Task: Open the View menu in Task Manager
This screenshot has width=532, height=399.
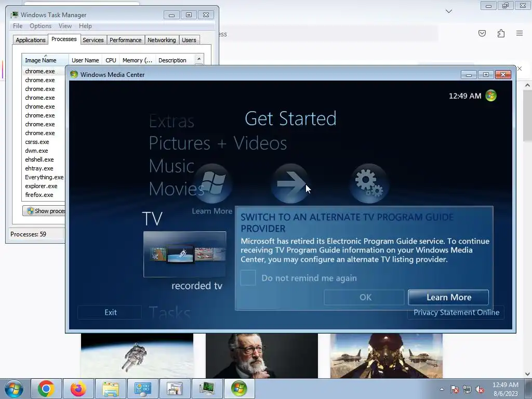Action: 65,26
